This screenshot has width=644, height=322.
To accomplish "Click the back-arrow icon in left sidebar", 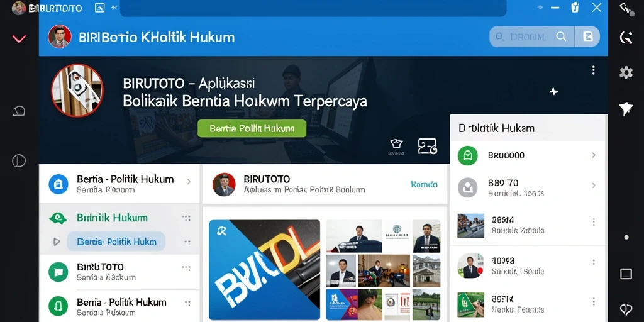I will tap(19, 111).
